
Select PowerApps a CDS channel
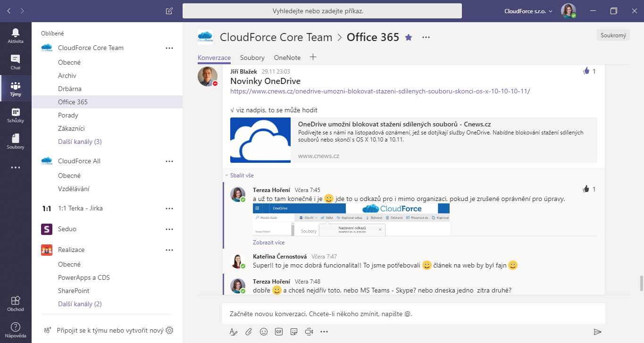[x=84, y=277]
